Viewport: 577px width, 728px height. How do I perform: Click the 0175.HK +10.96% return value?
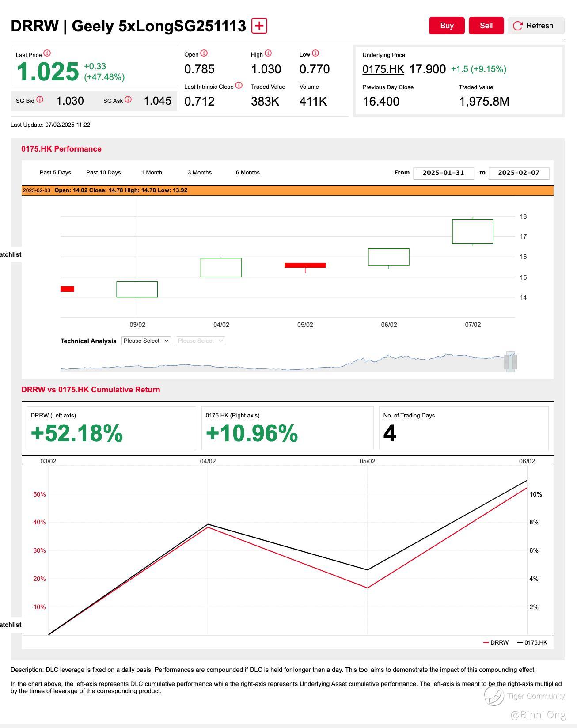click(x=252, y=433)
